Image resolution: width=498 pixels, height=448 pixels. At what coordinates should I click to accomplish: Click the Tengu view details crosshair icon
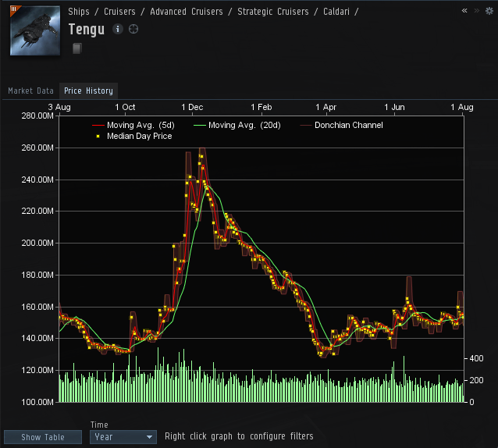point(133,29)
